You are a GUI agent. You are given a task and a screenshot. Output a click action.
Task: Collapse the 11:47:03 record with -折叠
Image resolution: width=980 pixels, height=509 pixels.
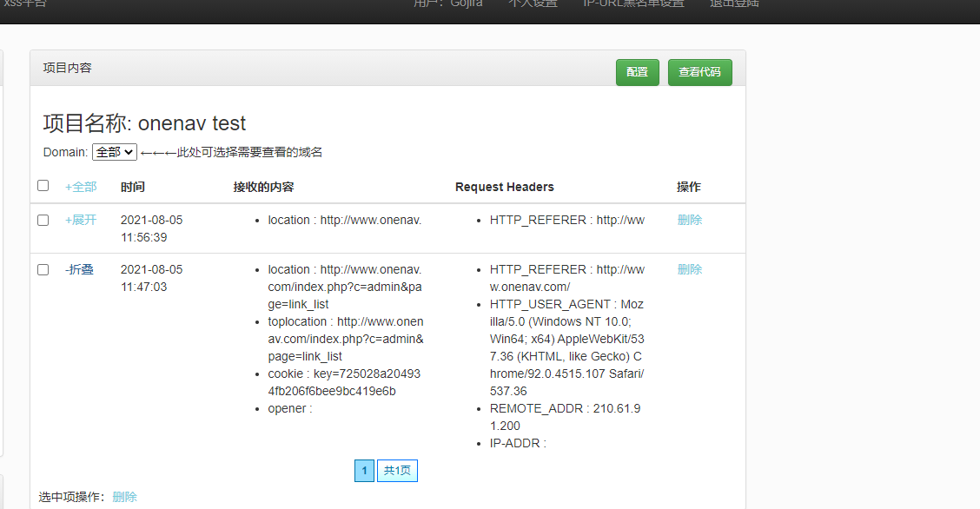coord(79,269)
